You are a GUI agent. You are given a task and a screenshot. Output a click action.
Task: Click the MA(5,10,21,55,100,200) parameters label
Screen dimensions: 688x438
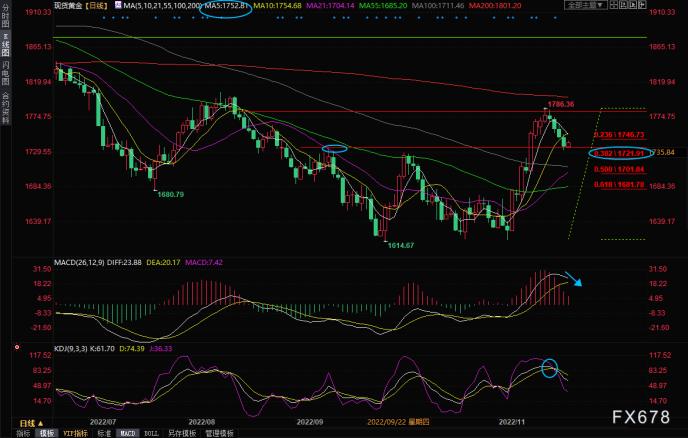click(162, 6)
